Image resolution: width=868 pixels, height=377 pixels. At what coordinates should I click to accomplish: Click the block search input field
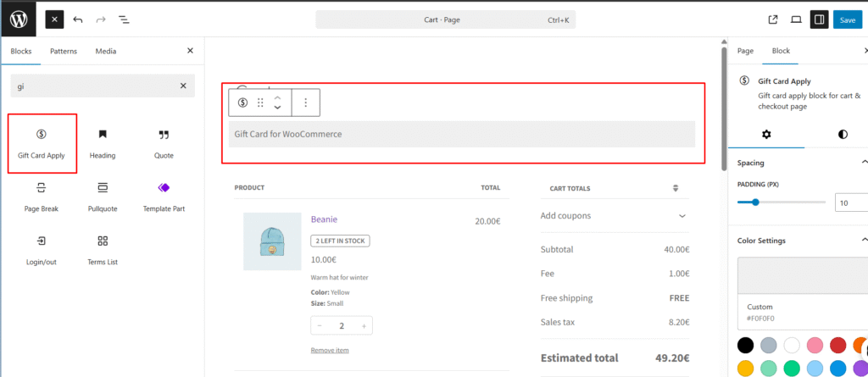(93, 86)
